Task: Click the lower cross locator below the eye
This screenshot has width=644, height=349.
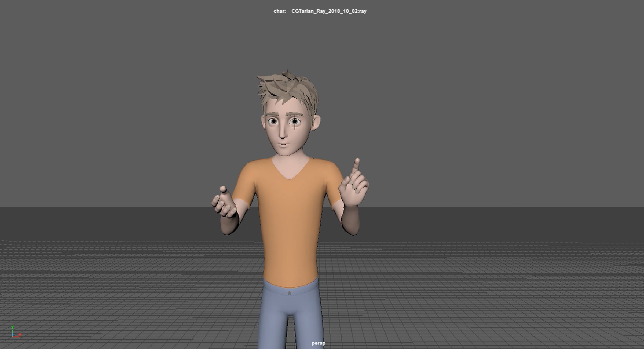Action: [x=295, y=127]
